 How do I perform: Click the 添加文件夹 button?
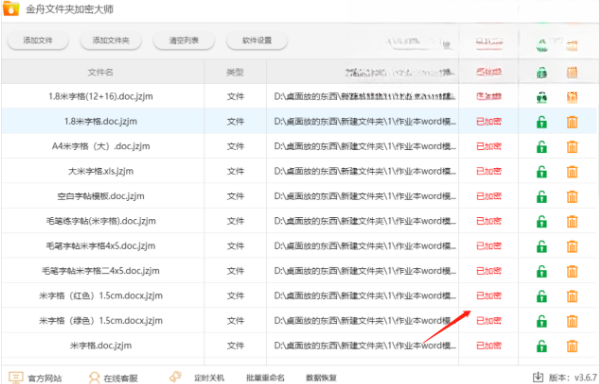coord(111,41)
